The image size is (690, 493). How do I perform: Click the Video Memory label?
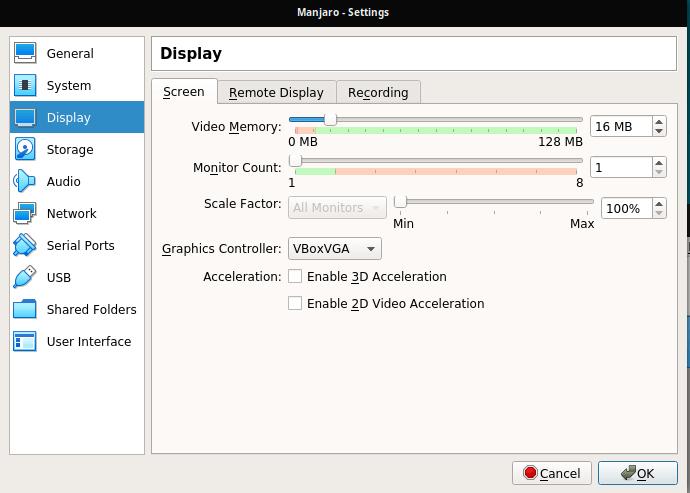[236, 127]
